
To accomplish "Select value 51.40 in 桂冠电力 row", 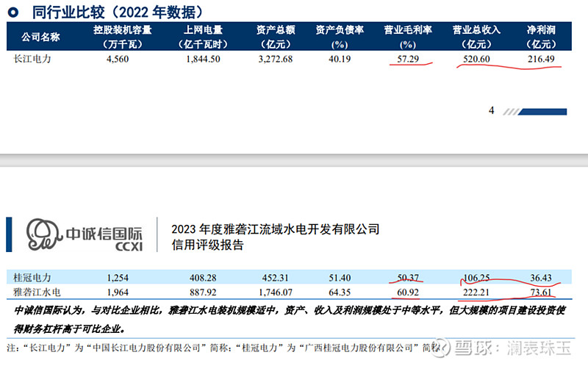I will click(x=340, y=278).
